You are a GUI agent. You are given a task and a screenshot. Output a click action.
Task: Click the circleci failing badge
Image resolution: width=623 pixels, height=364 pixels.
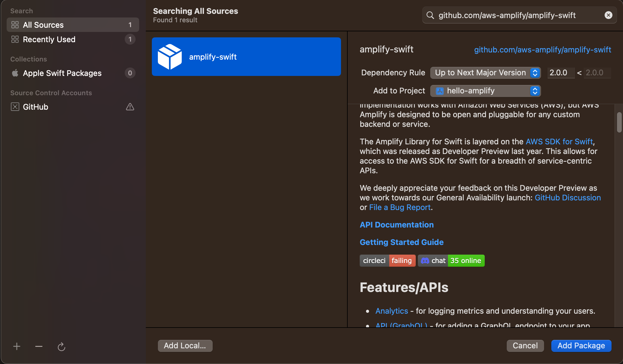tap(387, 261)
